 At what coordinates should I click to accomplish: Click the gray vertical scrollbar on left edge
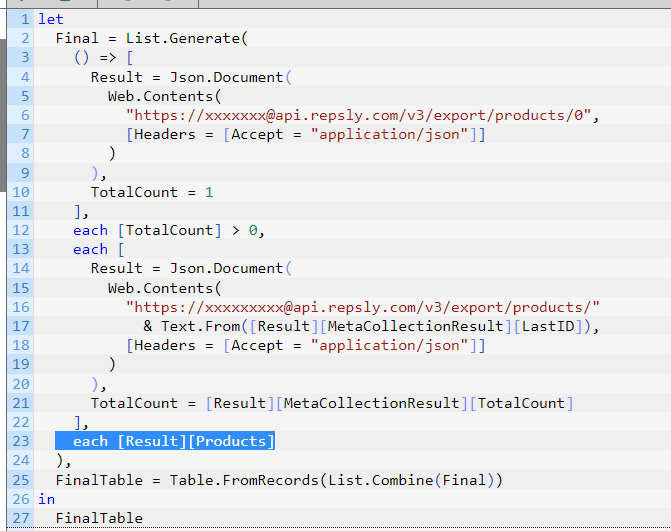click(x=3, y=115)
